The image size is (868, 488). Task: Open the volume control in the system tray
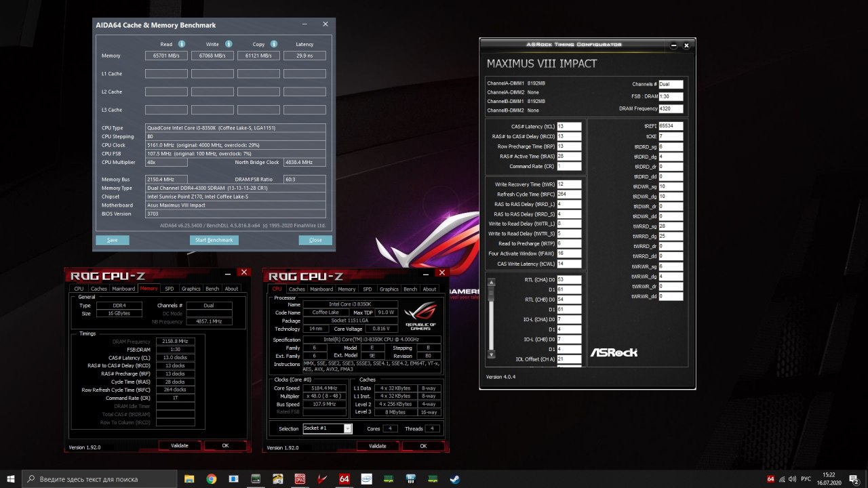pyautogui.click(x=792, y=479)
